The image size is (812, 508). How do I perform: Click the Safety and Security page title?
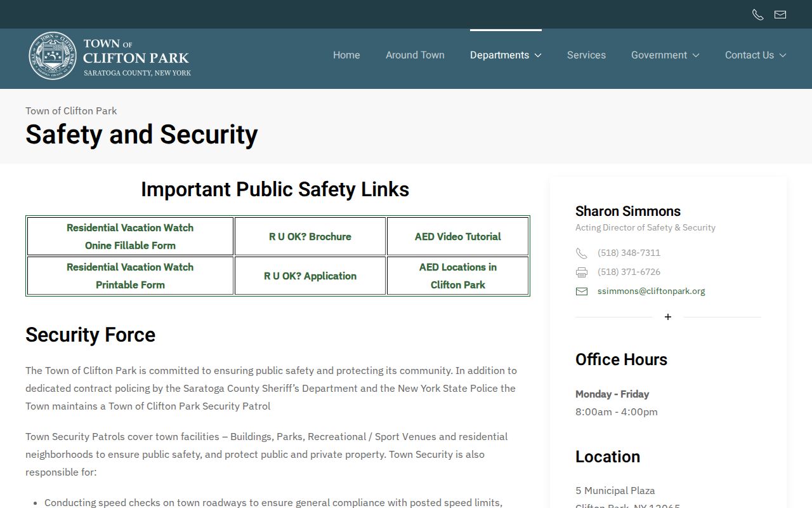(x=141, y=135)
